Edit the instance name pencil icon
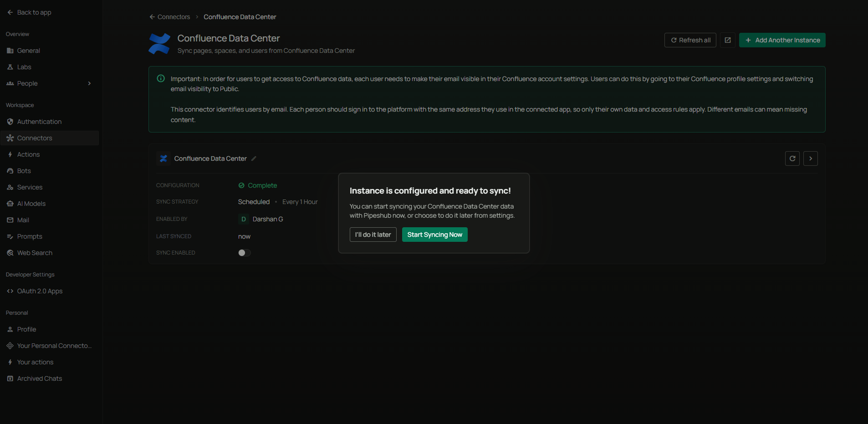This screenshot has height=424, width=868. click(x=254, y=158)
